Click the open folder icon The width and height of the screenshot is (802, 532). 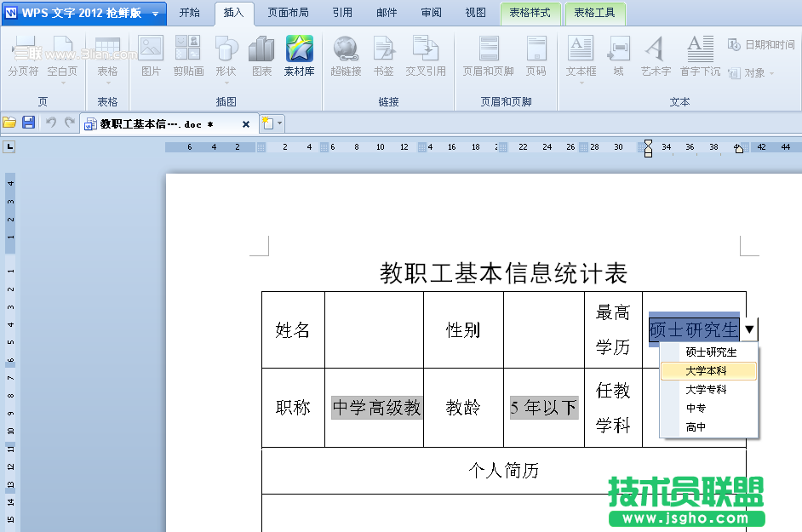pyautogui.click(x=9, y=123)
